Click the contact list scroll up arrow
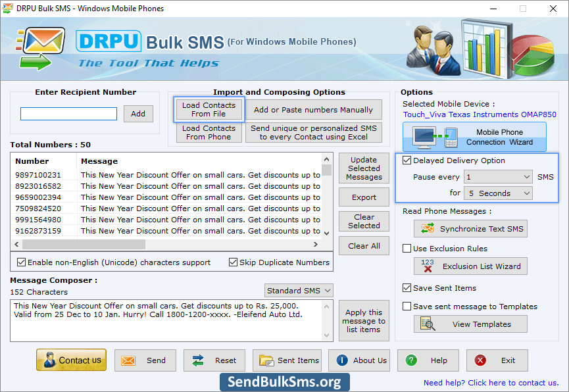 pyautogui.click(x=326, y=159)
